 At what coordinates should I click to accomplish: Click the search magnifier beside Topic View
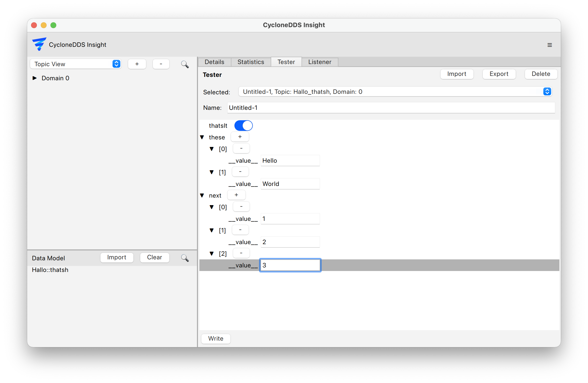click(x=185, y=64)
